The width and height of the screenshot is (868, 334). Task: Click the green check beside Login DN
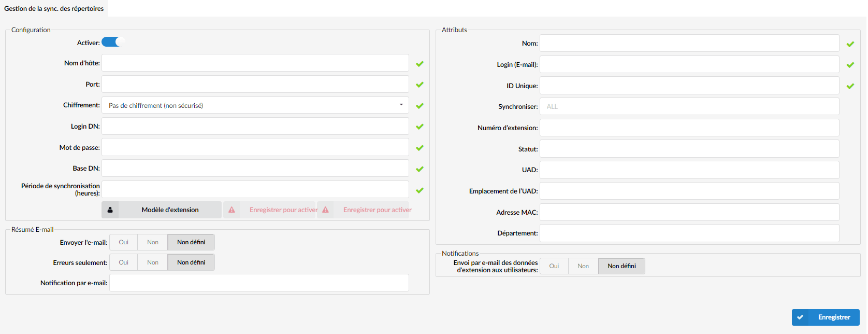point(419,127)
